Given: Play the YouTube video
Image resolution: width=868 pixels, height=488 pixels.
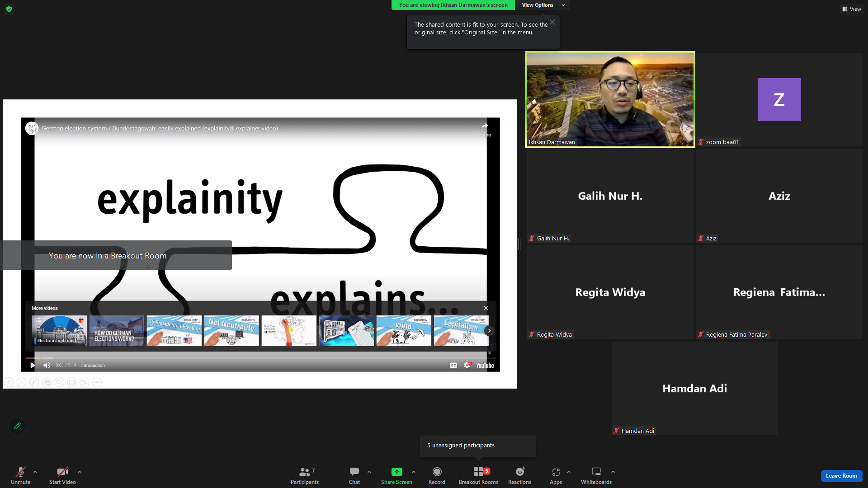Looking at the screenshot, I should point(33,365).
